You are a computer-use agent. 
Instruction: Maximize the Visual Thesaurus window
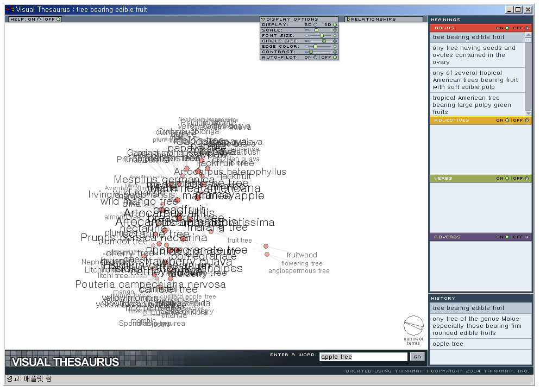click(x=518, y=10)
